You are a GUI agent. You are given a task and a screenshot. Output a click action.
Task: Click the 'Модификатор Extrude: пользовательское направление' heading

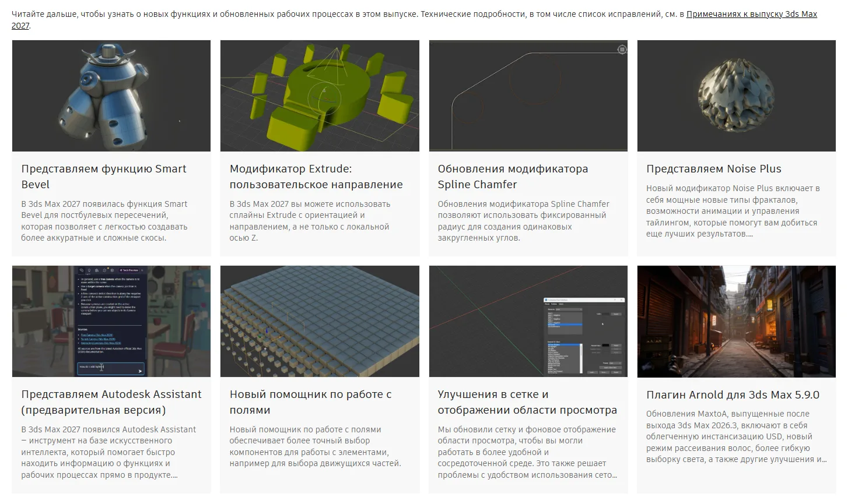pos(316,177)
